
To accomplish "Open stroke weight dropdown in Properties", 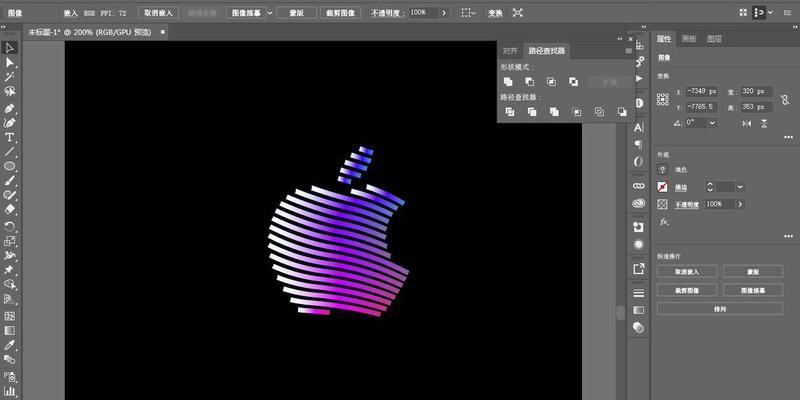I will pos(740,187).
